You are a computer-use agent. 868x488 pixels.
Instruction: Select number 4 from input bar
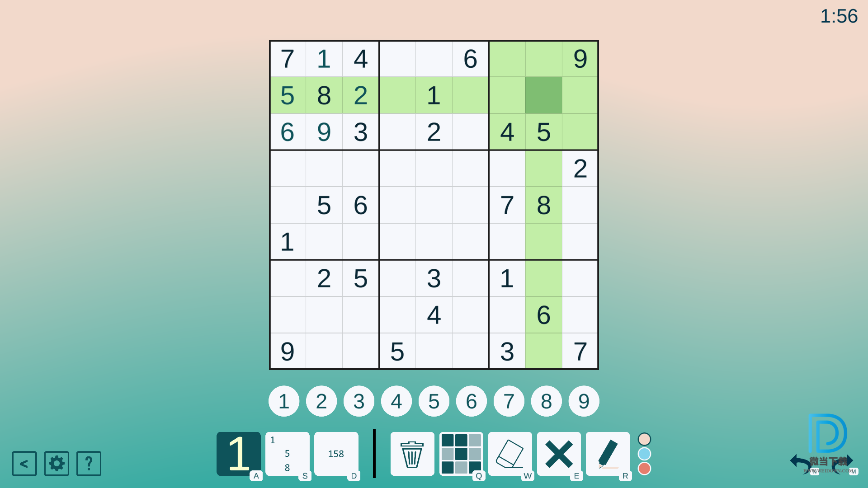click(x=396, y=401)
